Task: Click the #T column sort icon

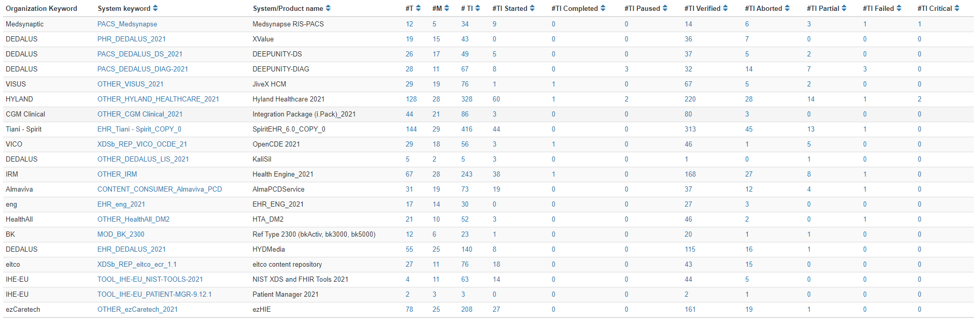Action: tap(418, 8)
